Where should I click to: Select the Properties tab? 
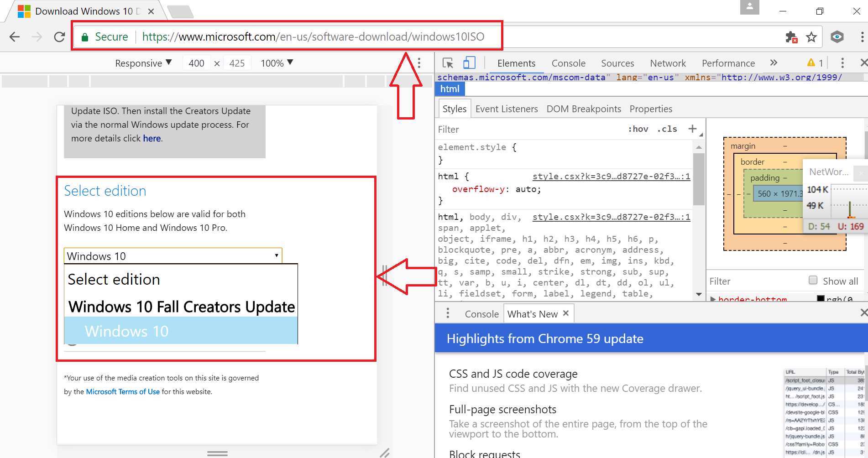coord(651,109)
